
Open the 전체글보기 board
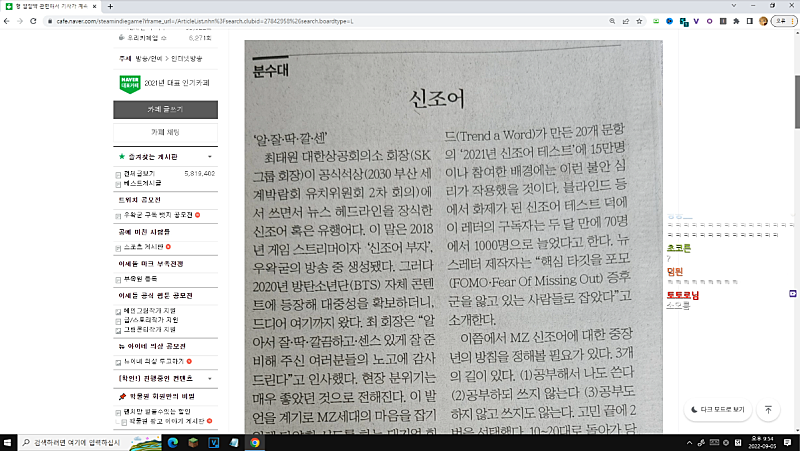point(139,173)
